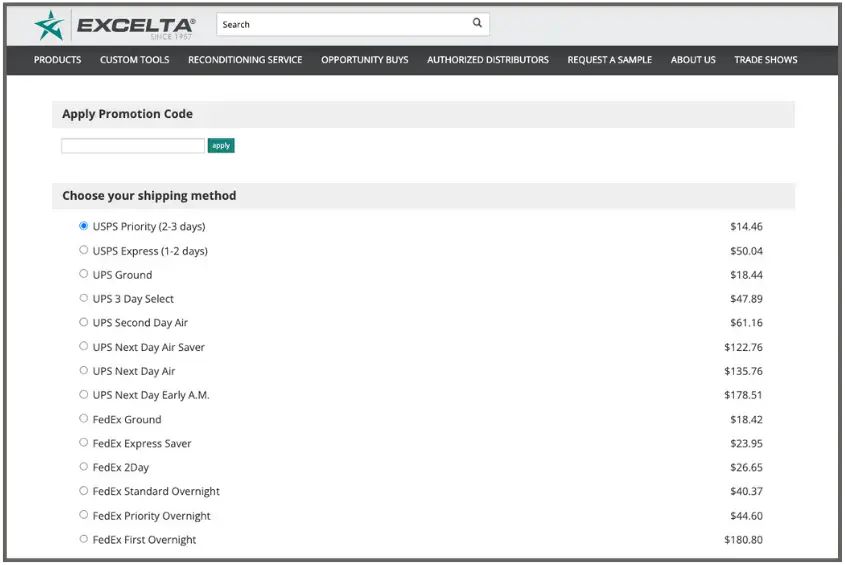Select UPS Second Day Air
This screenshot has height=565, width=845.
pos(84,322)
